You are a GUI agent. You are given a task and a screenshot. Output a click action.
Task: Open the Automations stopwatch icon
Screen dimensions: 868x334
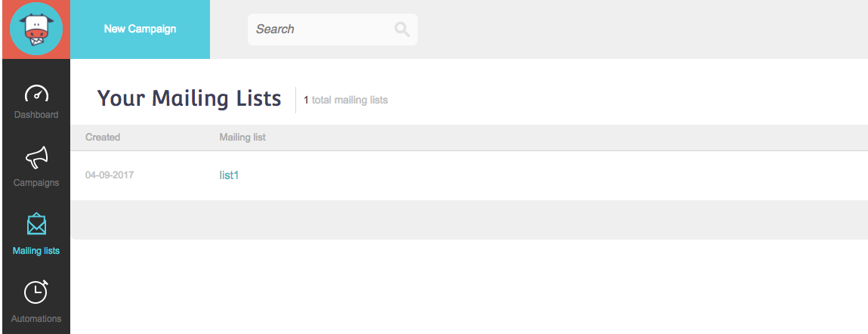(36, 292)
